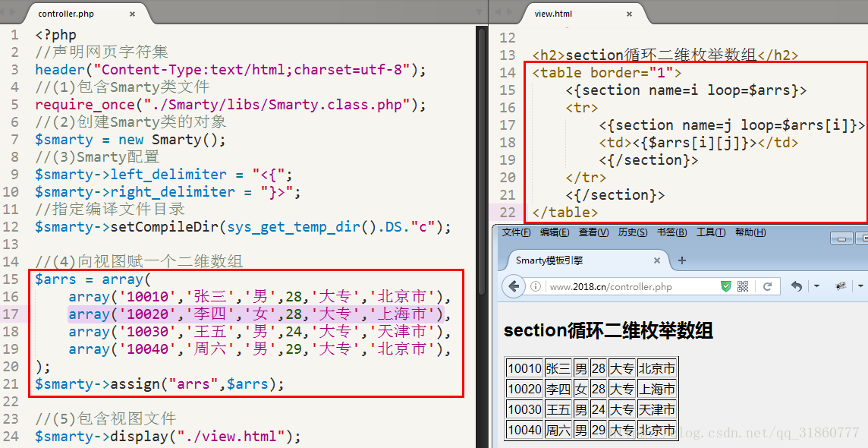868x448 pixels.
Task: Open the QR code icon in address bar
Action: click(743, 286)
